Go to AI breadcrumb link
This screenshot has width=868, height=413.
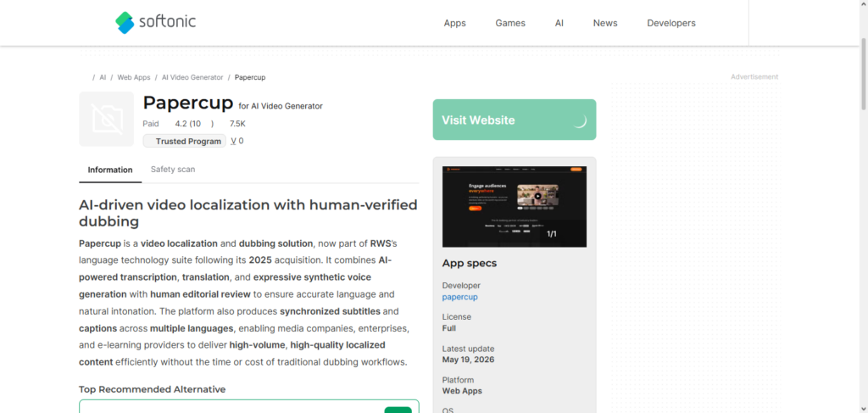[x=103, y=77]
